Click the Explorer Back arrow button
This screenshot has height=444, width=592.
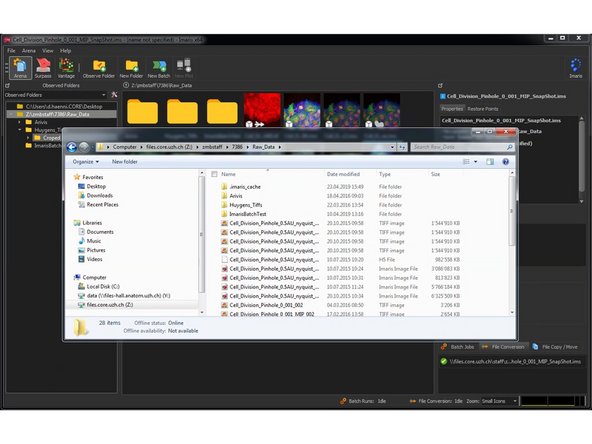72,147
